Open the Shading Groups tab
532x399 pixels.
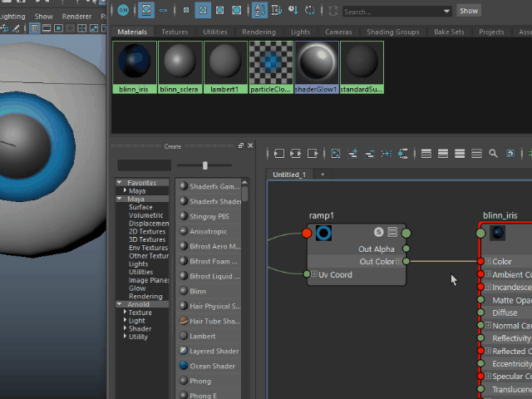393,32
